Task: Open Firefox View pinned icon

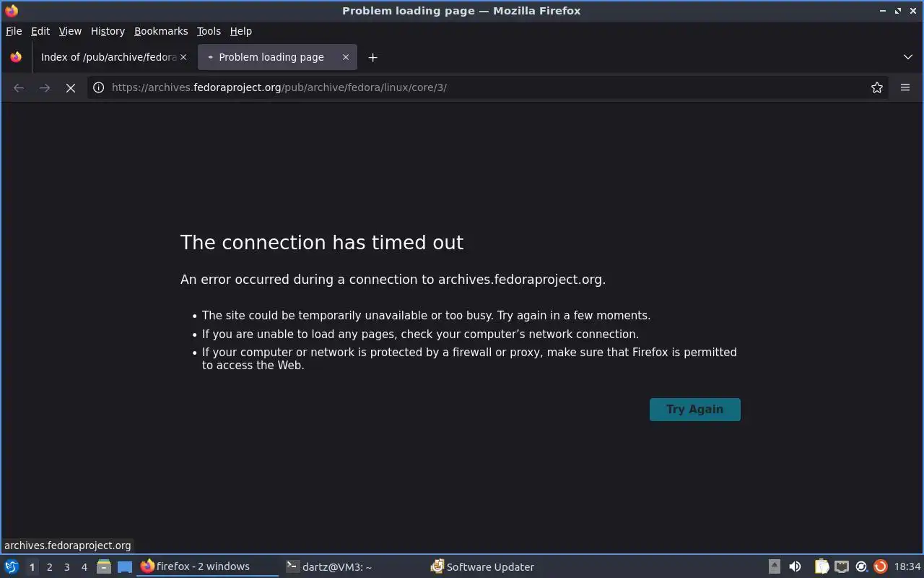Action: coord(16,57)
